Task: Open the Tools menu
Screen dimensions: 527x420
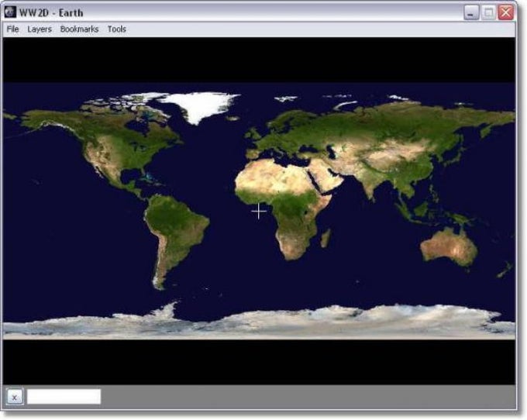Action: pos(116,29)
